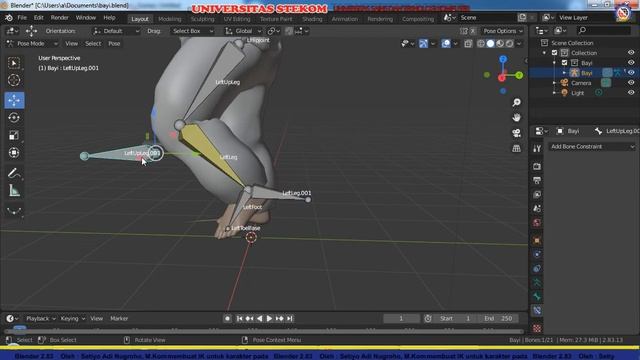Open the Output properties tab
The height and width of the screenshot is (360, 640).
537,180
